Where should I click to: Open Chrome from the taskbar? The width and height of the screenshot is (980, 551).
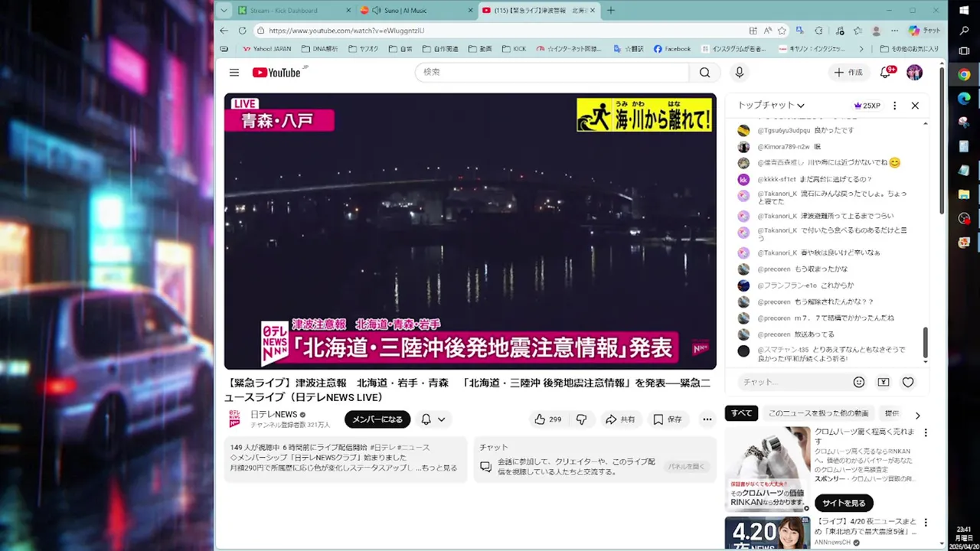964,75
